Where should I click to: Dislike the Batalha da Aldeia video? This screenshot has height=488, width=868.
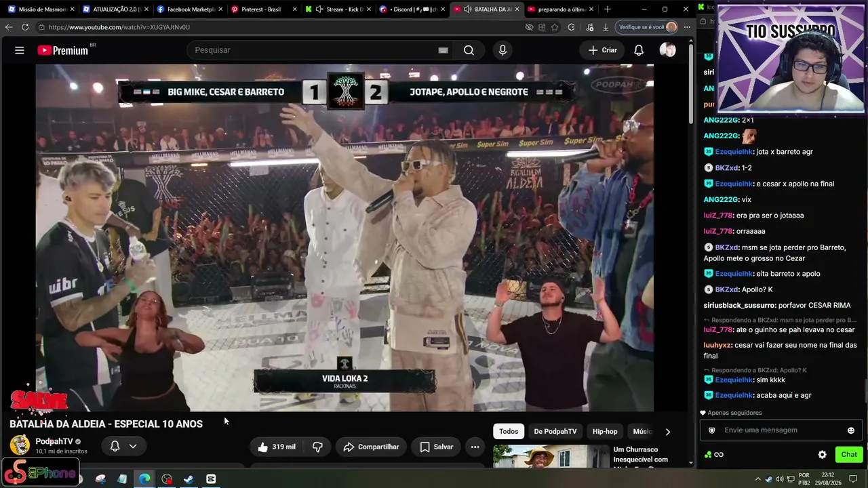tap(317, 447)
